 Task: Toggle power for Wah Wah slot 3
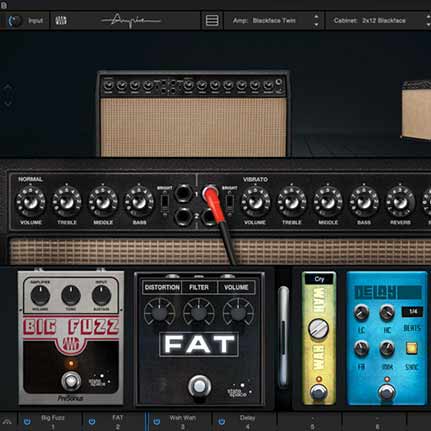click(156, 422)
